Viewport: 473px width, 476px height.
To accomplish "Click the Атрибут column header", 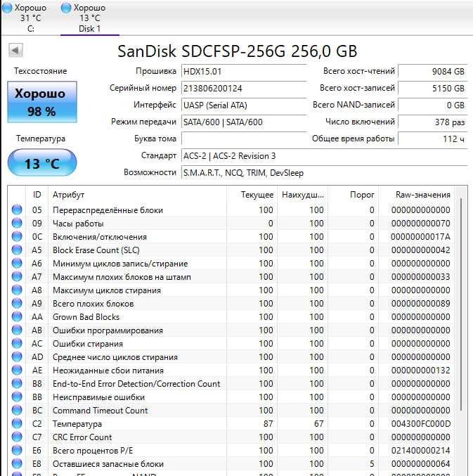I will (138, 195).
